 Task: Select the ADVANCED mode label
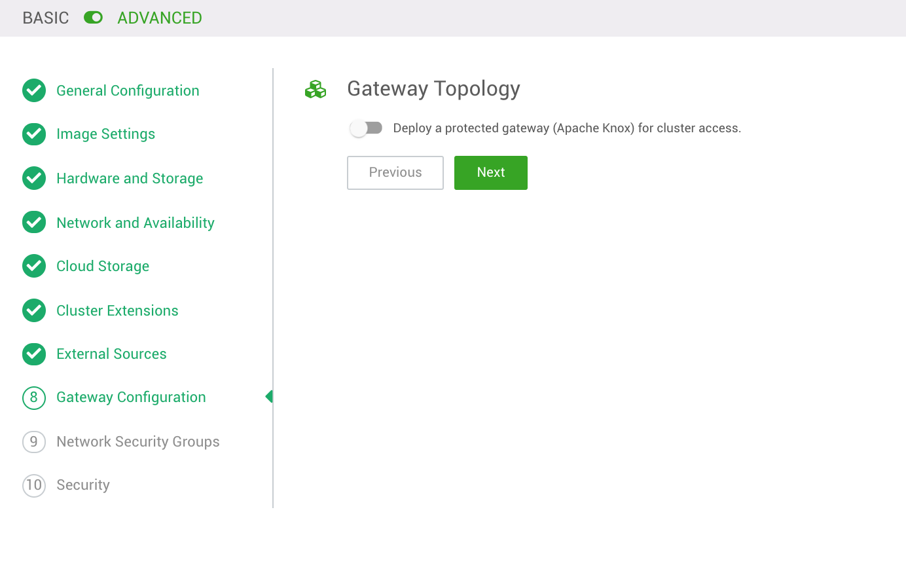coord(159,18)
